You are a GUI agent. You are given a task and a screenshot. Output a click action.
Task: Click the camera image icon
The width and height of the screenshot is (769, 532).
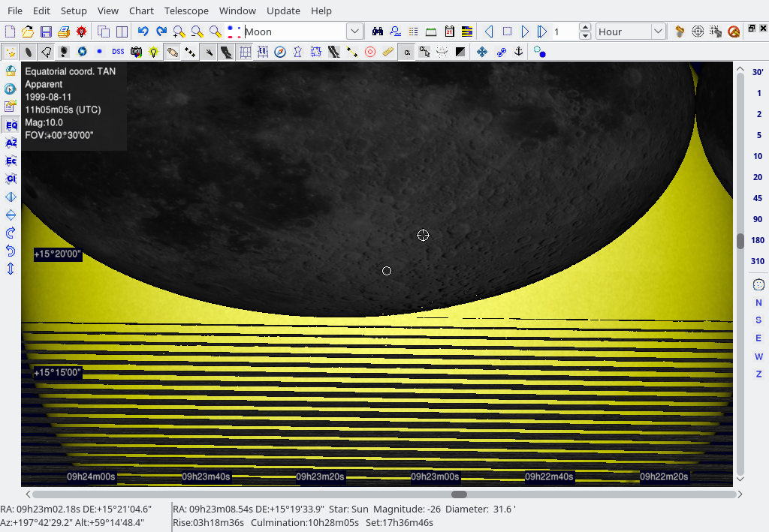(137, 52)
